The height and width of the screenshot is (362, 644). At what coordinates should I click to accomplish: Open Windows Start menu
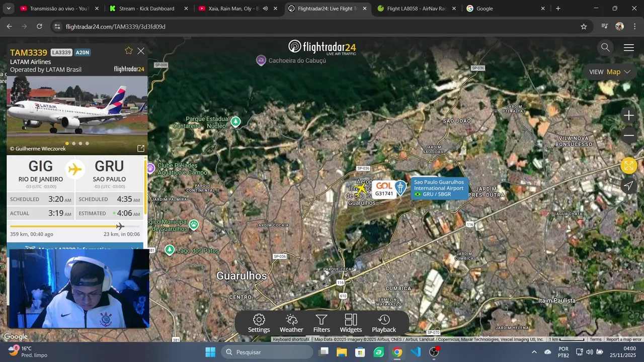coord(210,352)
